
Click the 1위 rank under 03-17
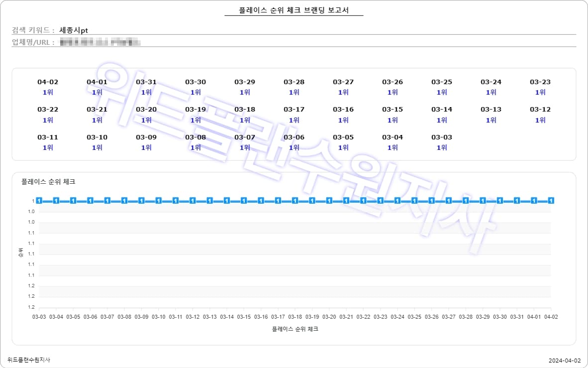tap(294, 120)
